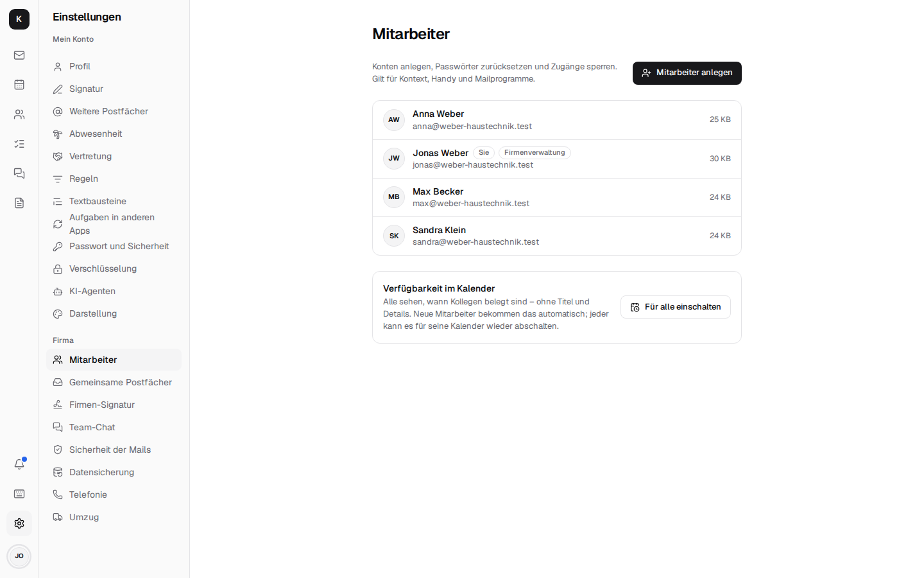Click the AW avatar for Anna Weber

pyautogui.click(x=394, y=120)
